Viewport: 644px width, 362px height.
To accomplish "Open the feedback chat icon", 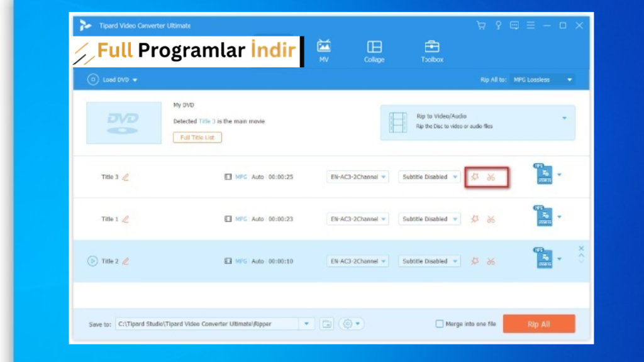I will [x=514, y=25].
